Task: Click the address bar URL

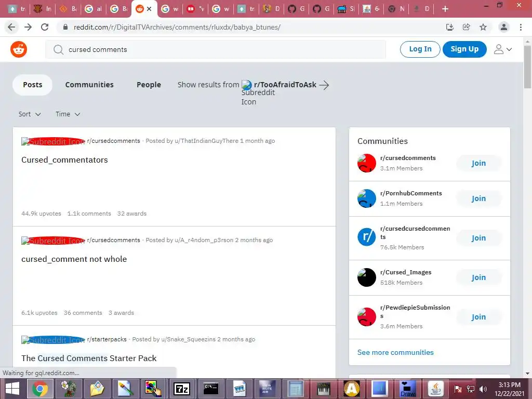Action: point(177,27)
